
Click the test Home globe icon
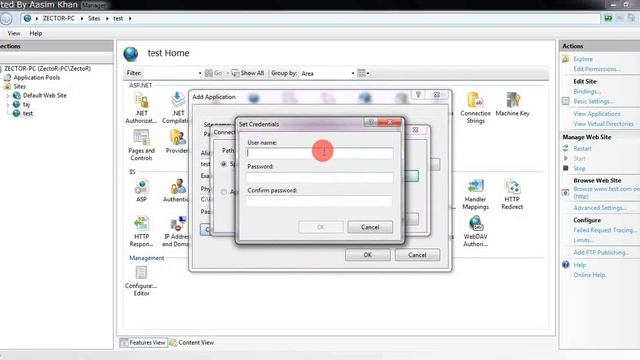[x=131, y=53]
